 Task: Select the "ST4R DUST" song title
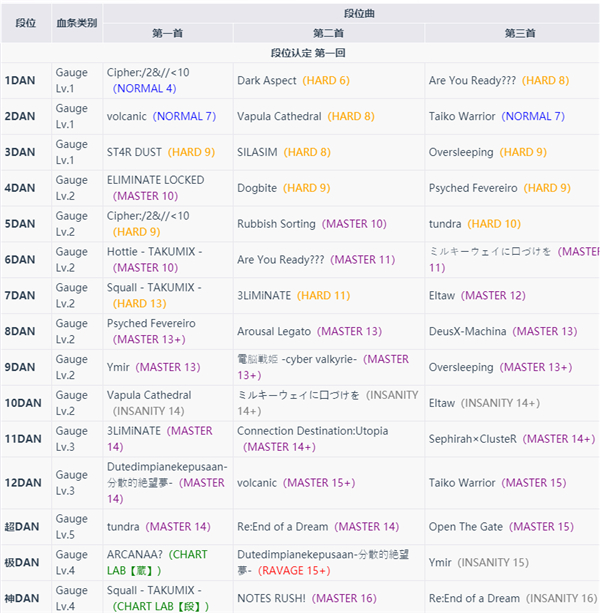134,152
